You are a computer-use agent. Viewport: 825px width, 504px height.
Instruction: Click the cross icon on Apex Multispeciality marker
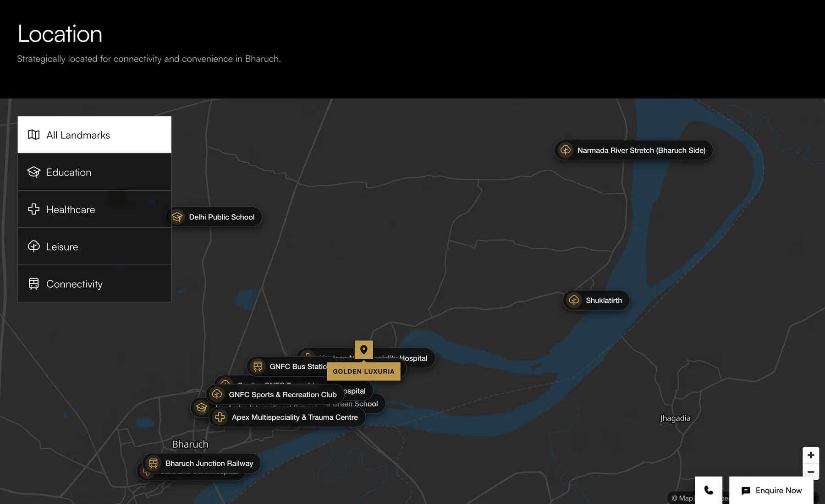(x=220, y=417)
